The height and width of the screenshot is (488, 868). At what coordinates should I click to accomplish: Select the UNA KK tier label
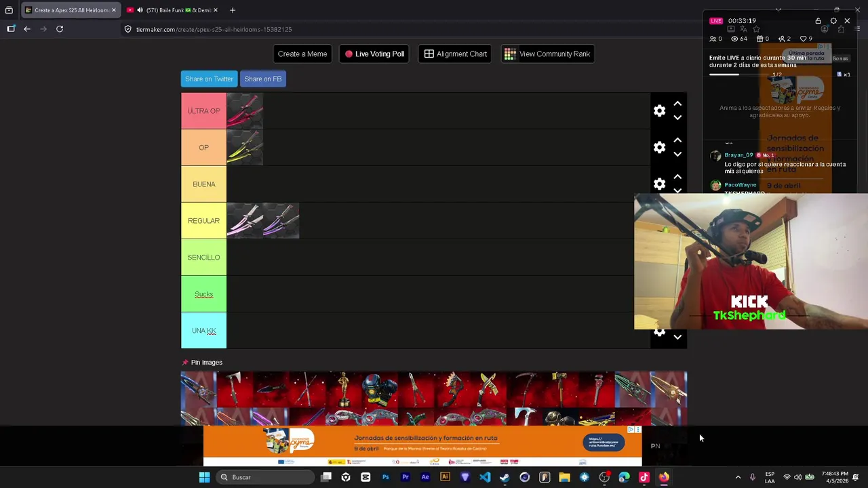click(x=203, y=331)
